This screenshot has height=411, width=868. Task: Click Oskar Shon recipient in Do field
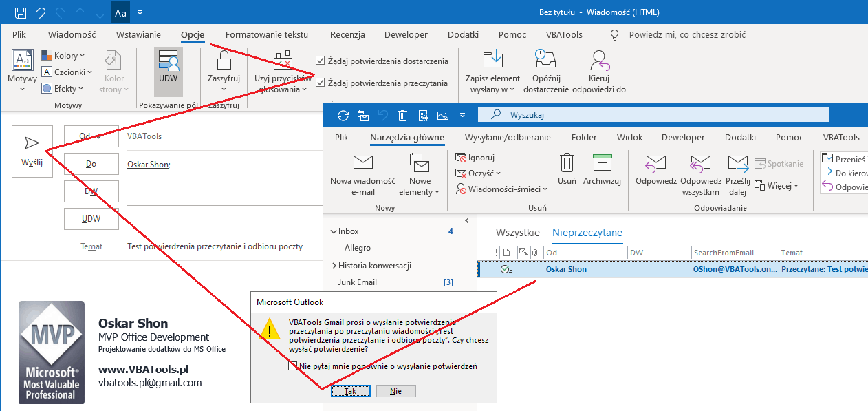149,164
